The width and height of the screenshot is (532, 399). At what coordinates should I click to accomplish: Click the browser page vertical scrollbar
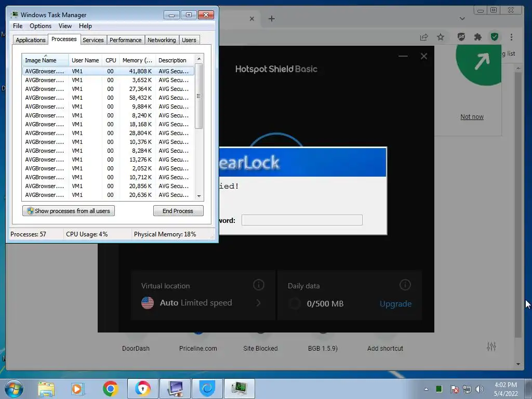click(x=518, y=204)
